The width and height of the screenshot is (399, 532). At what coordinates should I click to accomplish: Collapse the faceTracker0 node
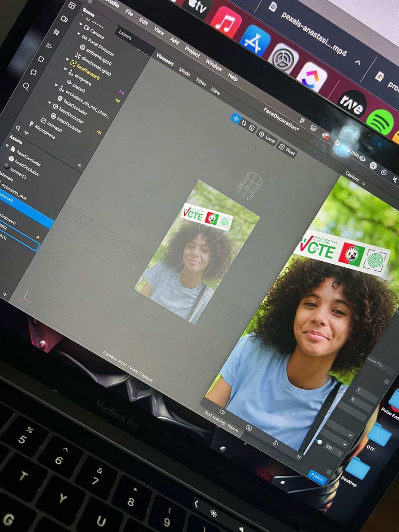67,60
